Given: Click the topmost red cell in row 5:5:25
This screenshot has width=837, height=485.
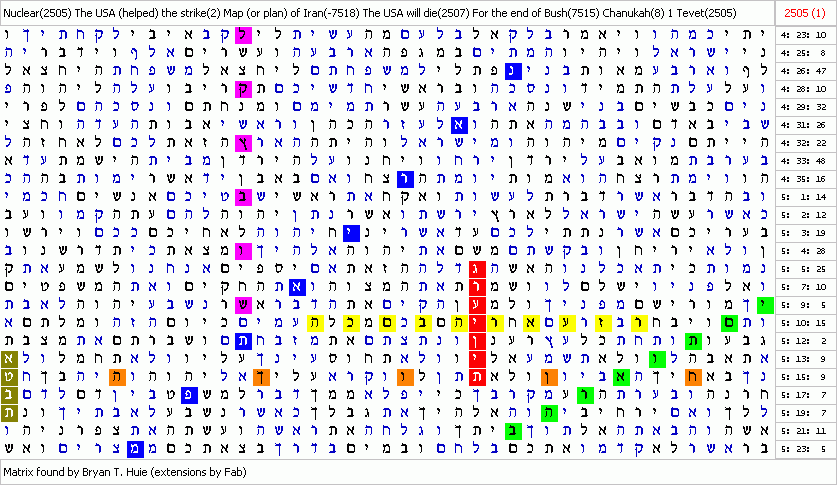Looking at the screenshot, I should coord(477,269).
